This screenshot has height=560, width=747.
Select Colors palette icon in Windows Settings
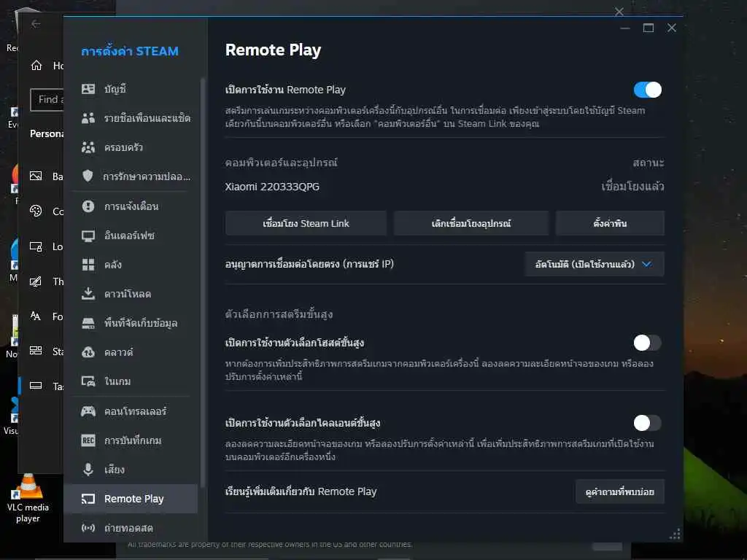tap(36, 211)
